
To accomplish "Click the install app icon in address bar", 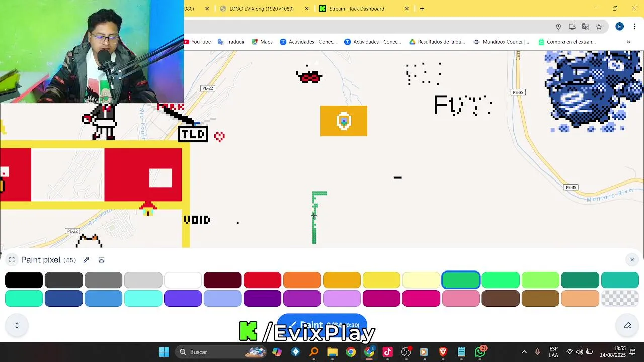I will 572,27.
